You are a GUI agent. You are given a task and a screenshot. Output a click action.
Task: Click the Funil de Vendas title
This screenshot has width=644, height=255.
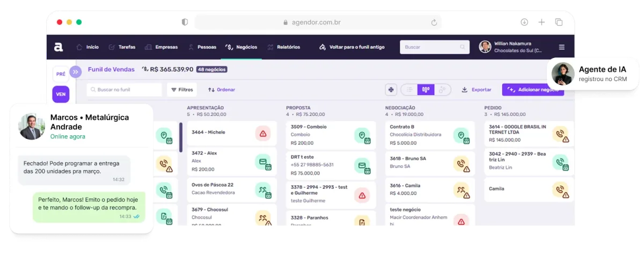pos(111,69)
